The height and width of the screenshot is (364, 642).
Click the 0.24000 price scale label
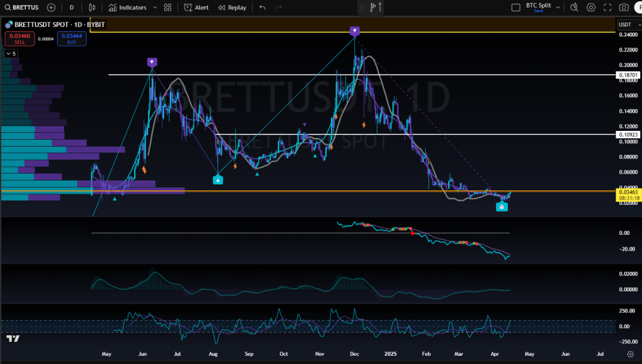pos(628,35)
